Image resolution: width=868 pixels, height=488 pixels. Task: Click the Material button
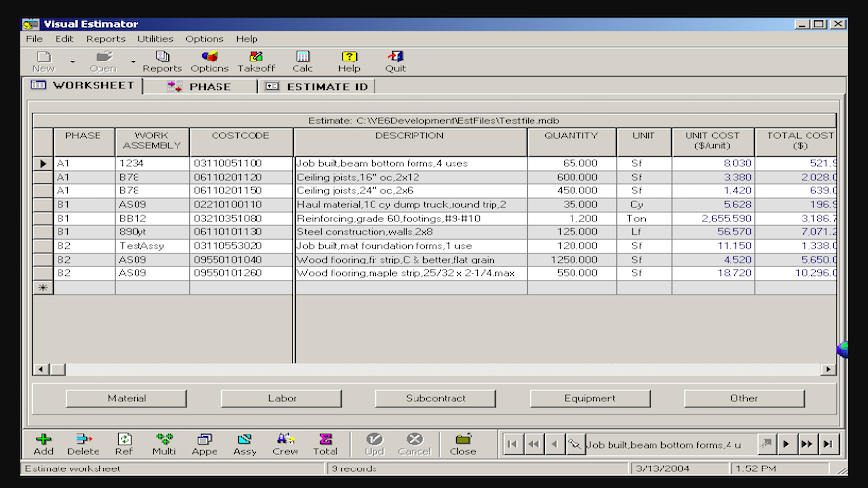127,398
